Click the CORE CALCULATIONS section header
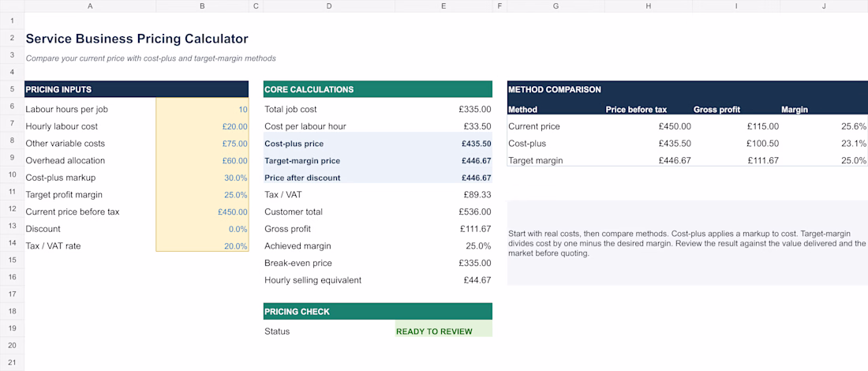 377,89
